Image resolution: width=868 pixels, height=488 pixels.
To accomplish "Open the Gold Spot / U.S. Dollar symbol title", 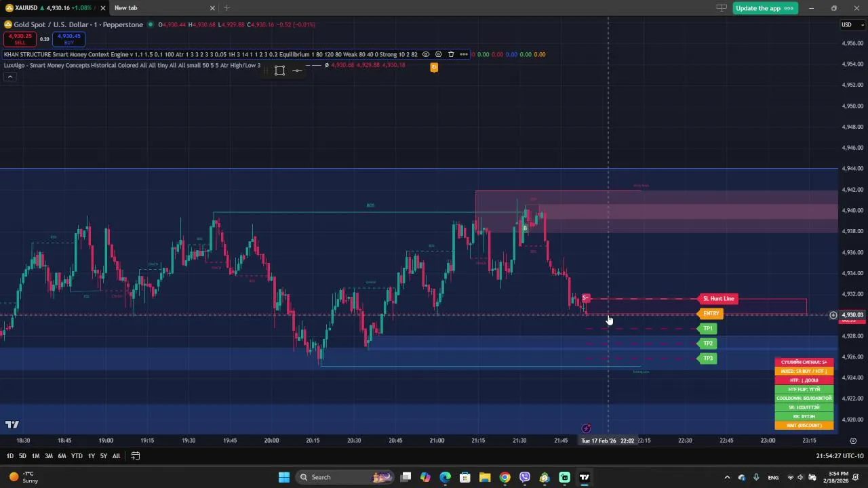I will tap(78, 24).
